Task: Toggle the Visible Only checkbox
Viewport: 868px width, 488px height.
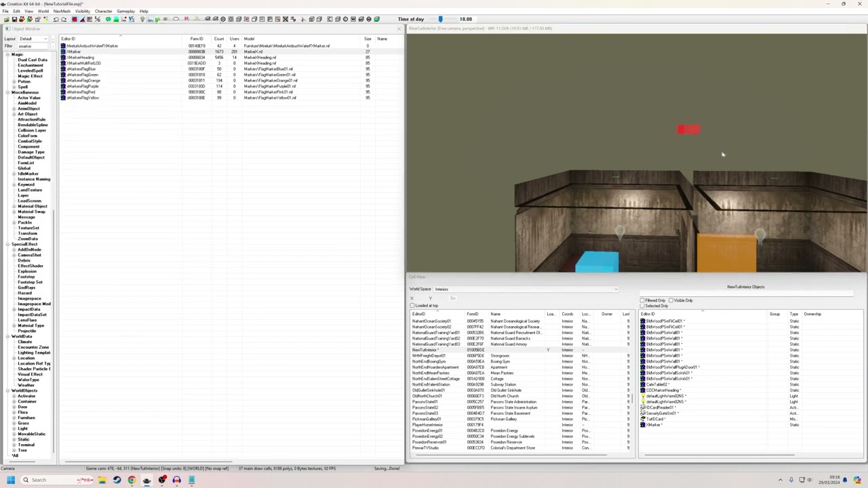Action: coord(671,300)
